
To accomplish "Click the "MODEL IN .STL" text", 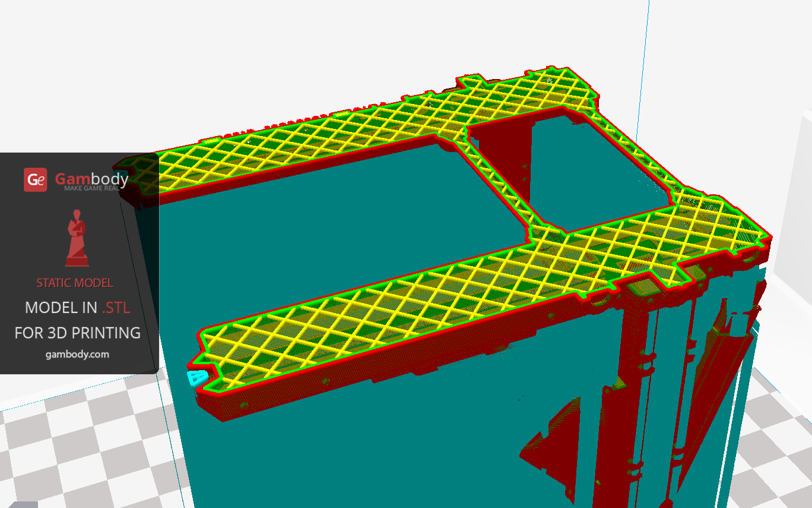I will tap(77, 308).
